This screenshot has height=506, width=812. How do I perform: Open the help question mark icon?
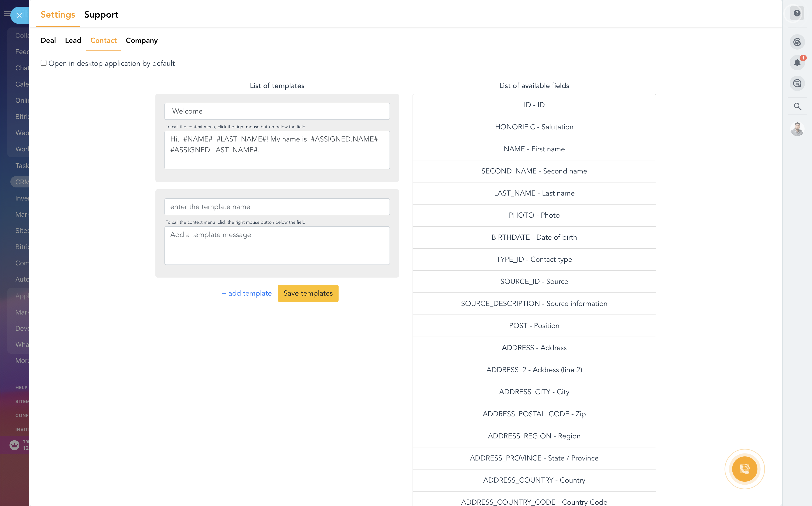[x=797, y=13]
